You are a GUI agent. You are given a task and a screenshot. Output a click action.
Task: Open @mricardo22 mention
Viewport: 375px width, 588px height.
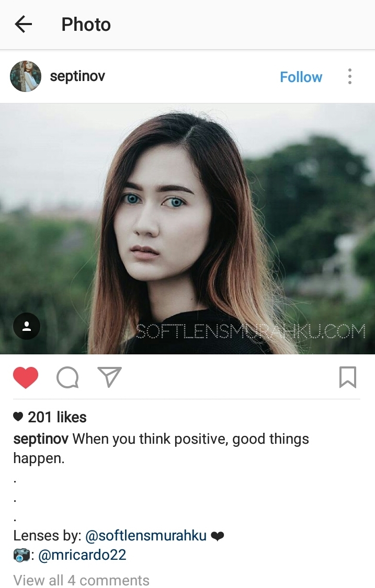[82, 555]
